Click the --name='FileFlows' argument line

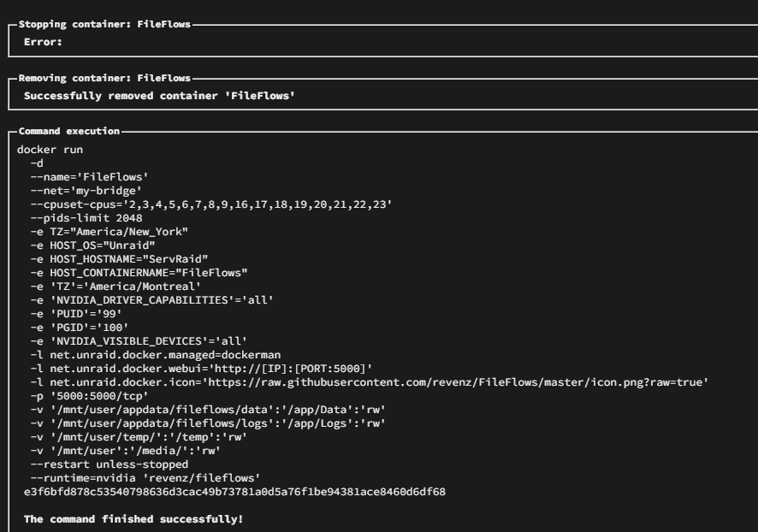pyautogui.click(x=90, y=177)
